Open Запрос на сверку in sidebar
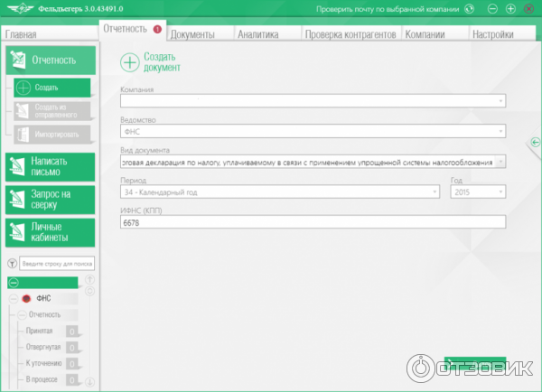The width and height of the screenshot is (542, 392). tap(49, 198)
